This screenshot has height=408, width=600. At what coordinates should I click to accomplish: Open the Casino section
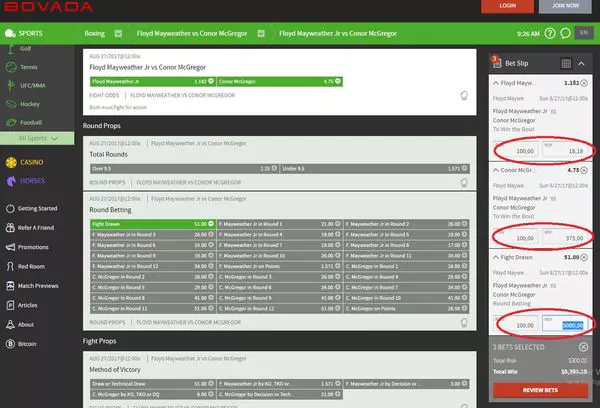pyautogui.click(x=31, y=162)
